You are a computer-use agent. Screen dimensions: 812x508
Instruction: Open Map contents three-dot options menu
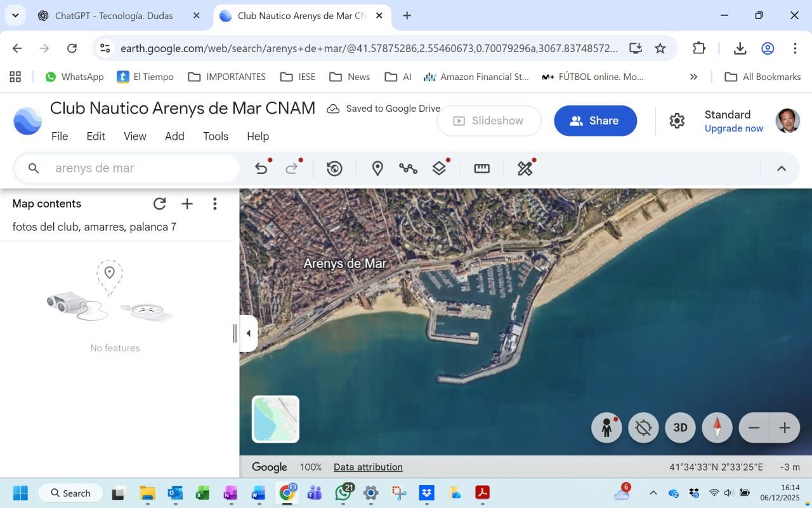pos(215,204)
